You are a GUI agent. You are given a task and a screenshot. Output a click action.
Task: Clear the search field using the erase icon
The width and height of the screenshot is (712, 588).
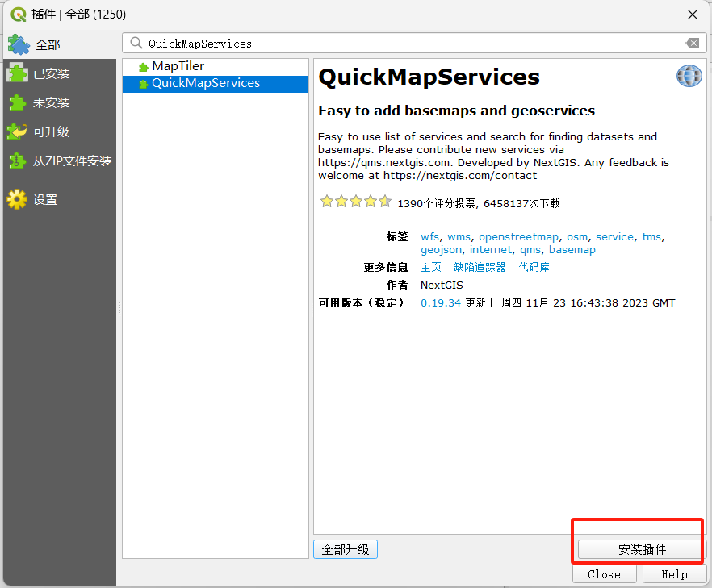[693, 43]
